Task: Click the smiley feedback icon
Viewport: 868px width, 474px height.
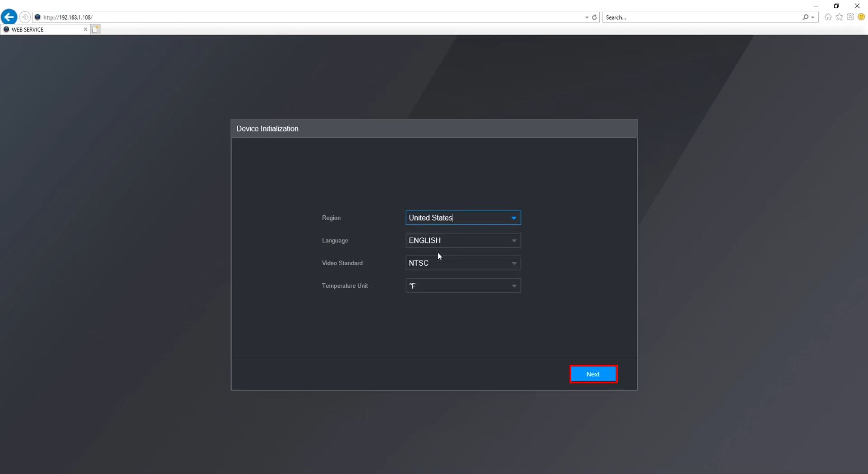Action: [861, 17]
